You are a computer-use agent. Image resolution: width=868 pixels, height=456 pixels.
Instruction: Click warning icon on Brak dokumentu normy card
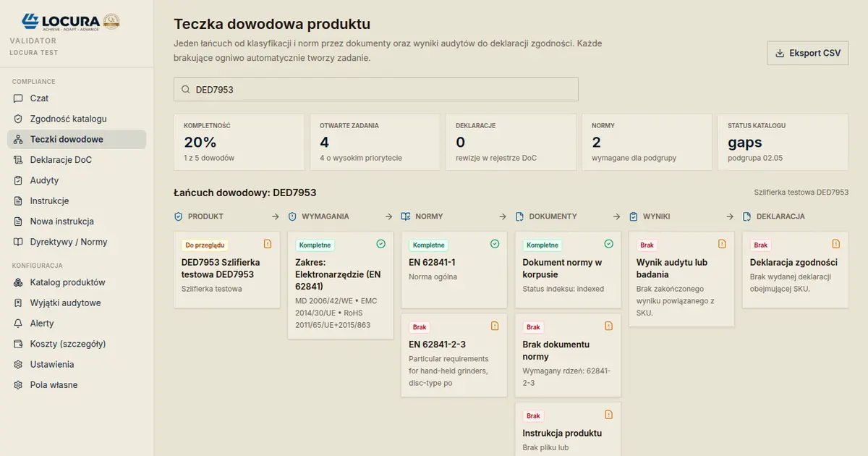pos(608,326)
